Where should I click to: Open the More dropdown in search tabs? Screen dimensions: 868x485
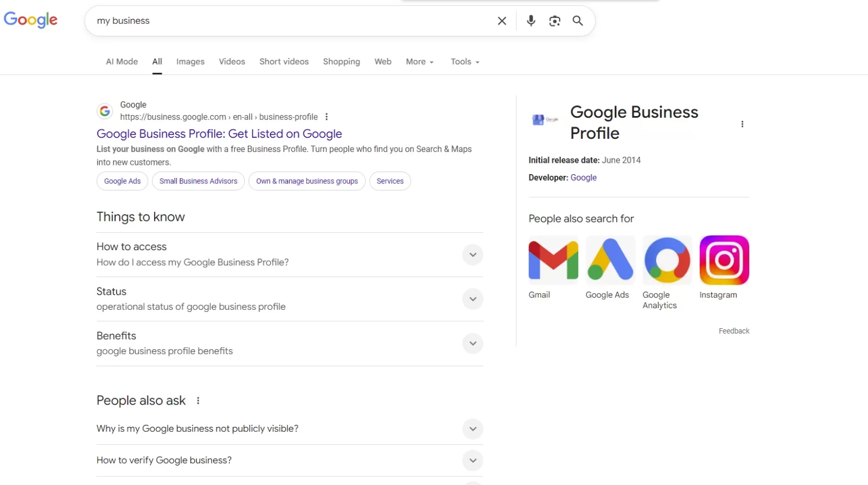[x=420, y=62]
